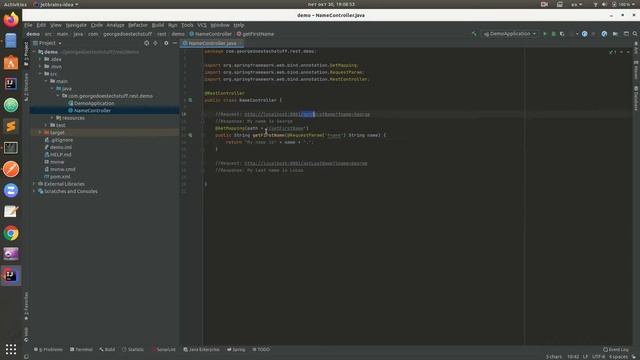Viewport: 640px width, 360px height.
Task: Expand the External Libraries node
Action: 34,184
